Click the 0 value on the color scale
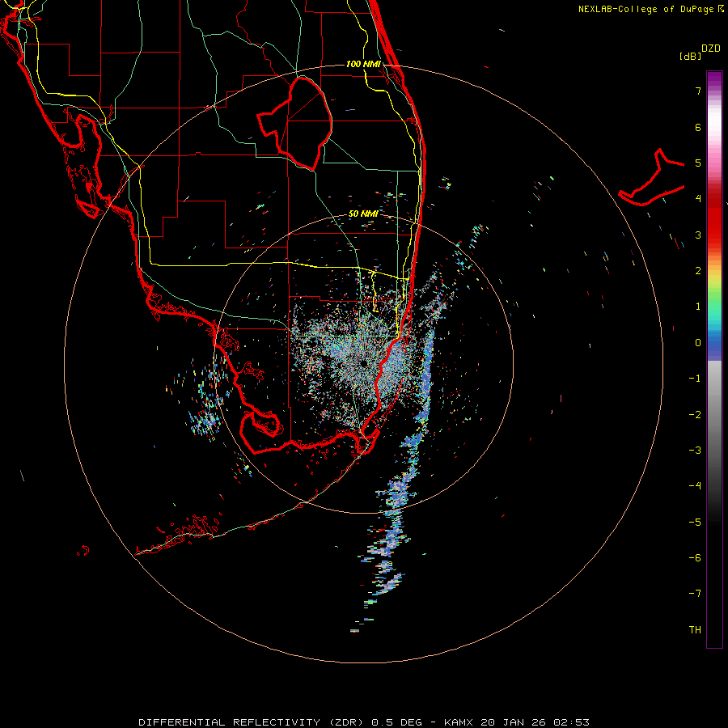The width and height of the screenshot is (728, 728). point(698,343)
